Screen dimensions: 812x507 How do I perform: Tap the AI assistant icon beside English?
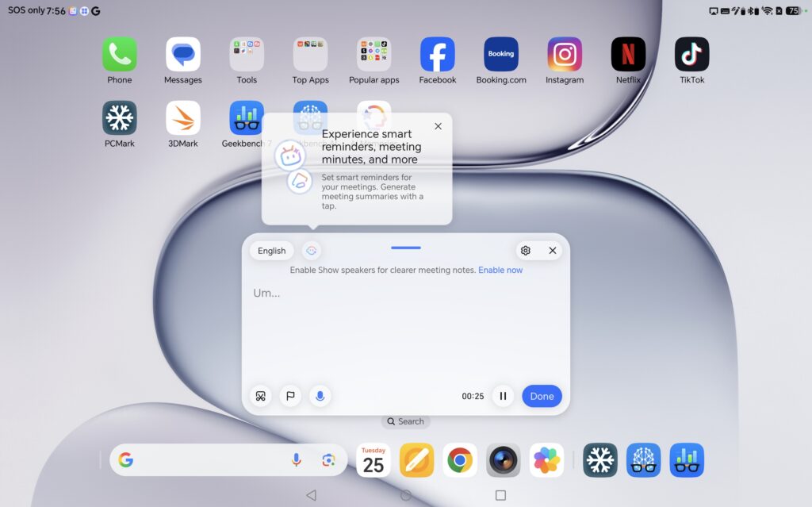tap(311, 251)
